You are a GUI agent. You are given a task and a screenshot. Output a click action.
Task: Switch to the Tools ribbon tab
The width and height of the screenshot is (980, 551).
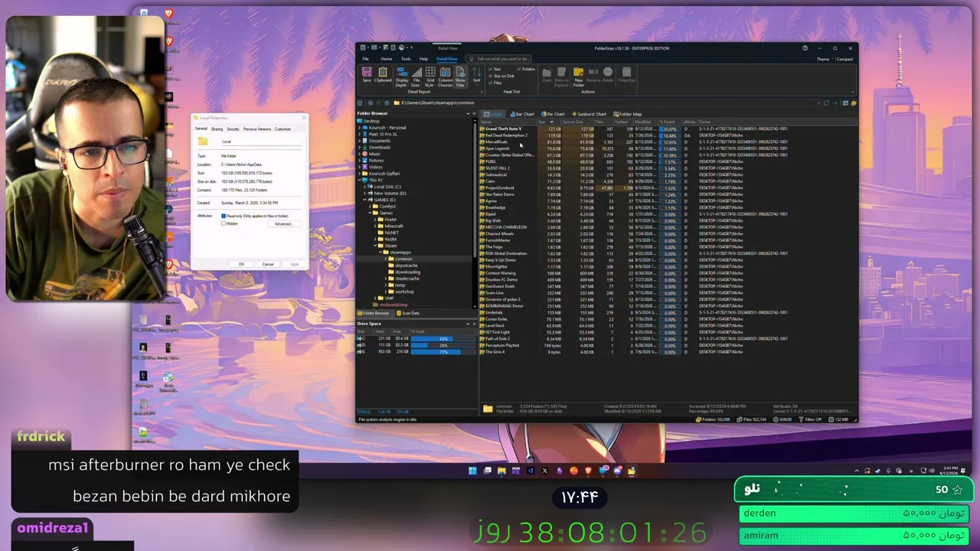pyautogui.click(x=406, y=59)
